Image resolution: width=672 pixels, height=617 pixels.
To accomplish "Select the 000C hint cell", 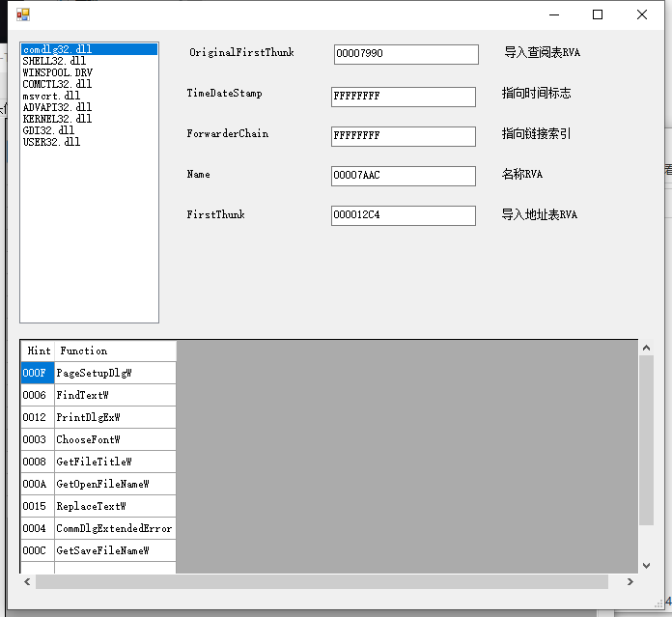I will point(38,550).
